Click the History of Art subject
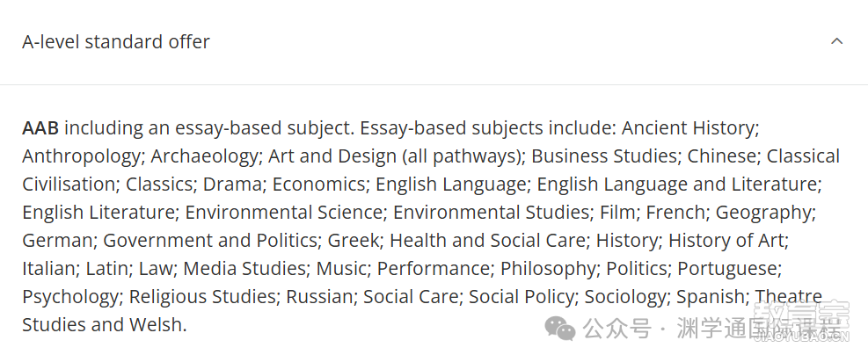Image resolution: width=868 pixels, height=362 pixels. pyautogui.click(x=726, y=242)
